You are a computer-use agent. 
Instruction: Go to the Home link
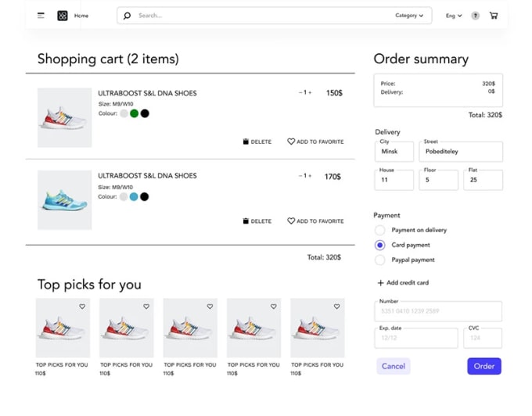coord(81,16)
